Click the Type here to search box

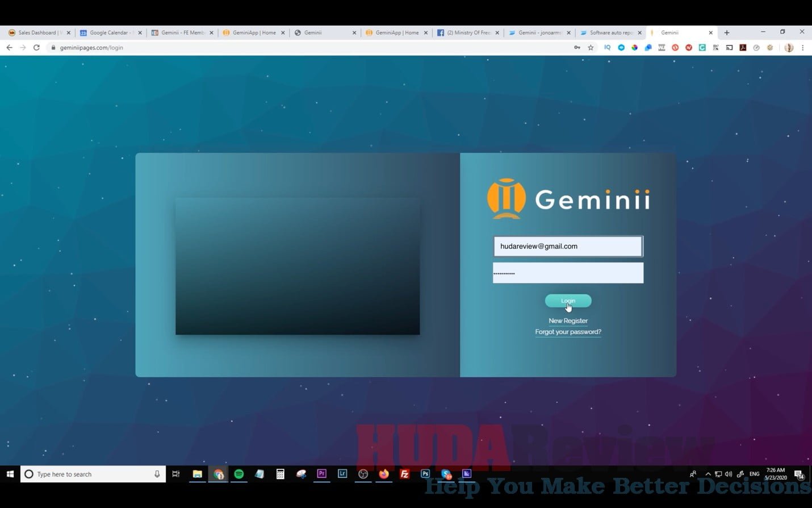pyautogui.click(x=93, y=474)
